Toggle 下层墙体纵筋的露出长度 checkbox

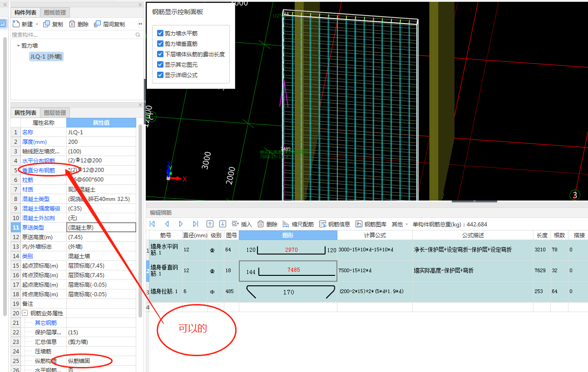pyautogui.click(x=160, y=54)
